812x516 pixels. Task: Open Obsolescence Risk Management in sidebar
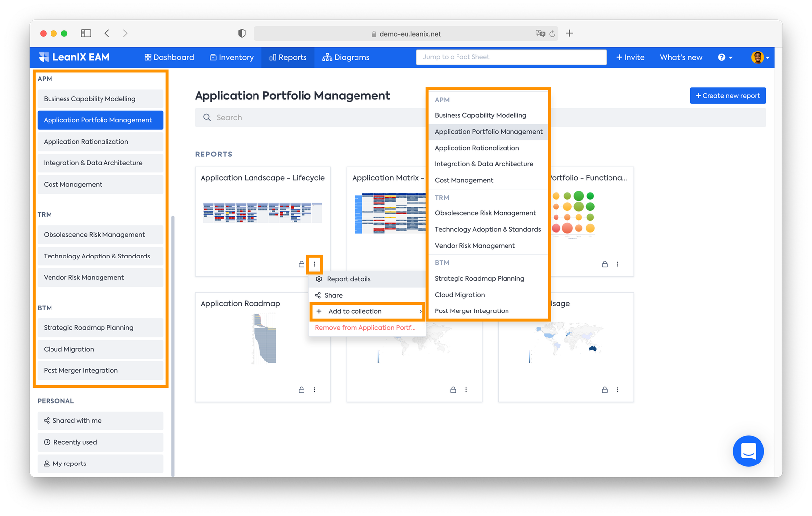pos(101,235)
